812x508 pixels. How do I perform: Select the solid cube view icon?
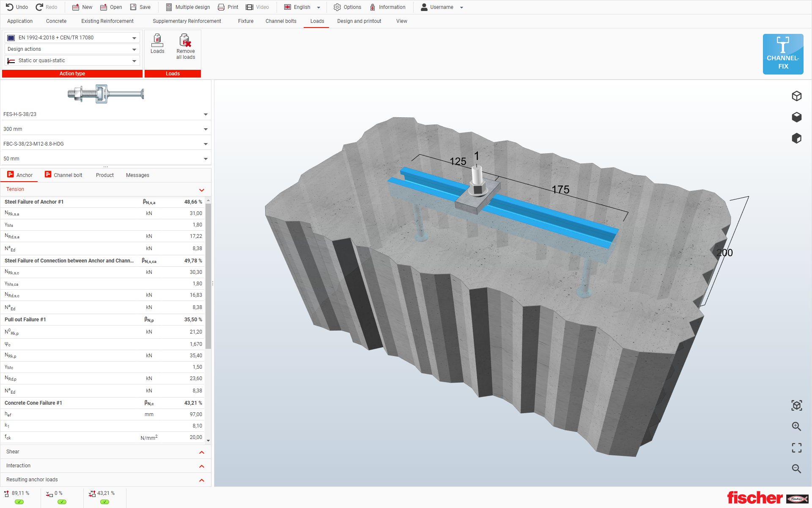[x=796, y=117]
